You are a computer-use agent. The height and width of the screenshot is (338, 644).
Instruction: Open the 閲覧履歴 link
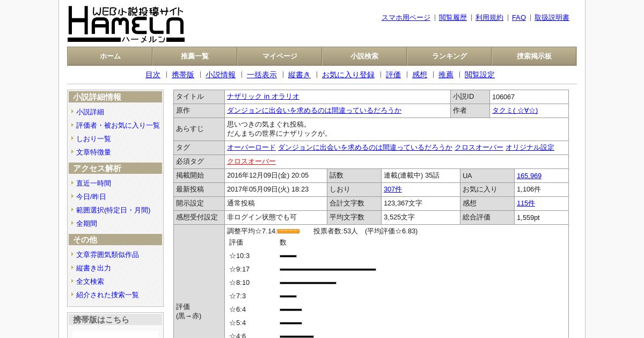tap(453, 18)
